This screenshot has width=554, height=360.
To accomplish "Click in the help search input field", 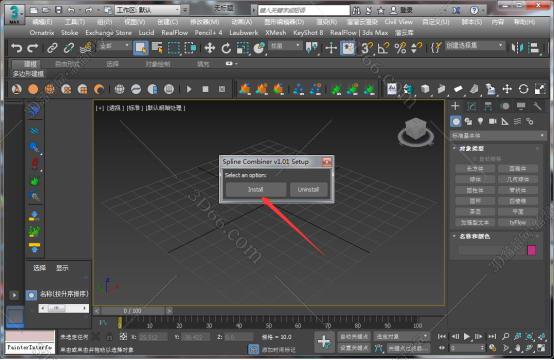I will pyautogui.click(x=304, y=10).
